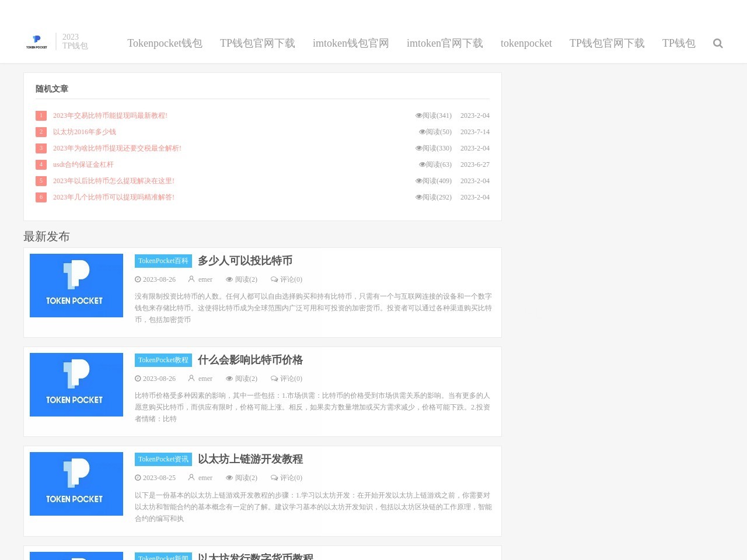Click the eye icon beside 阅读(50)
This screenshot has width=747, height=560.
click(422, 132)
